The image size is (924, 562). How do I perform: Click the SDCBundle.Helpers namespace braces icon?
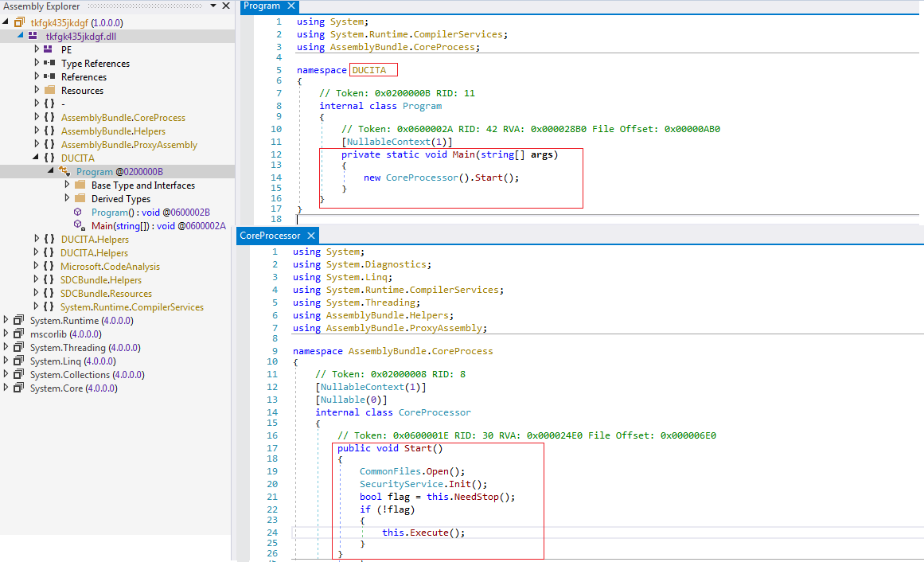[x=49, y=280]
